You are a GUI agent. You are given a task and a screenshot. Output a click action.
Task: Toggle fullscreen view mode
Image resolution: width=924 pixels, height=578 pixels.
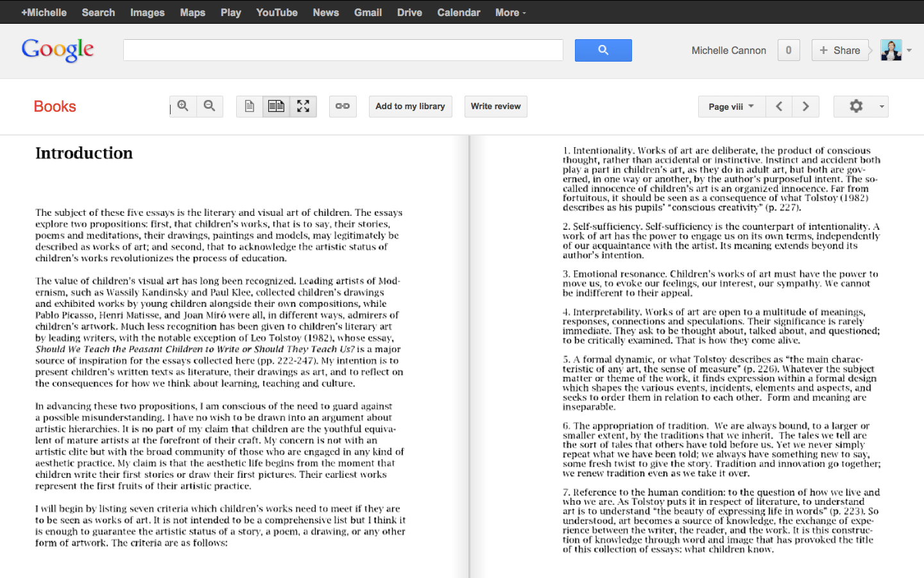[303, 107]
